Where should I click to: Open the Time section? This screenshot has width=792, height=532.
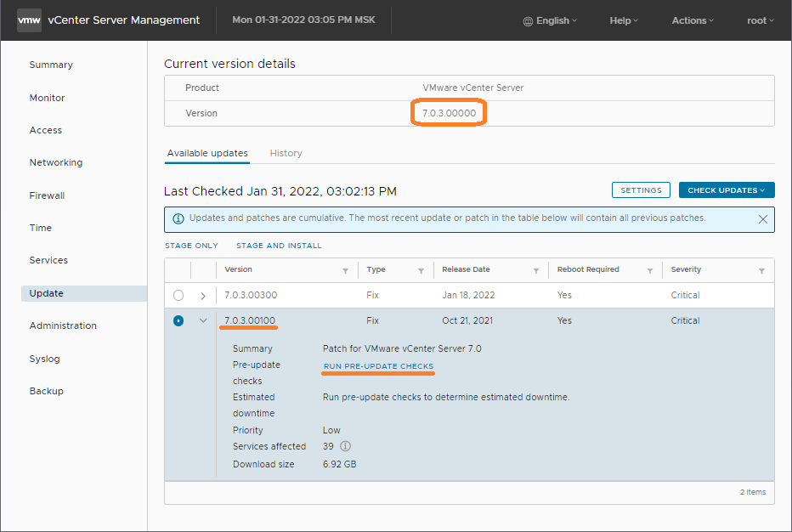click(41, 228)
